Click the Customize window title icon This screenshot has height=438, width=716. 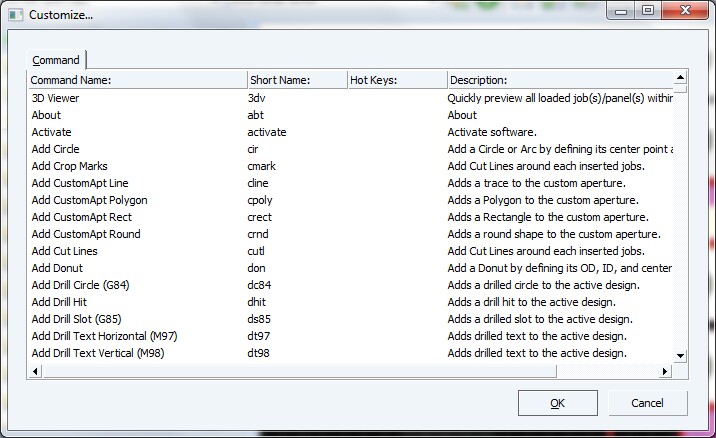16,15
